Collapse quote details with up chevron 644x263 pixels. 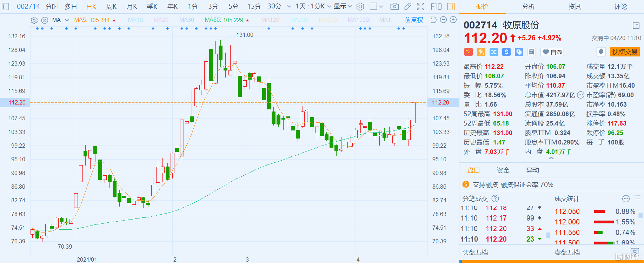(x=551, y=158)
